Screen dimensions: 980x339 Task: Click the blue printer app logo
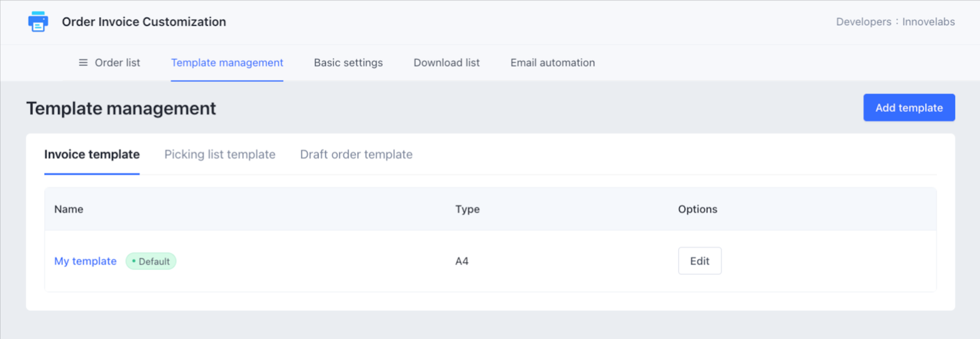pos(38,22)
